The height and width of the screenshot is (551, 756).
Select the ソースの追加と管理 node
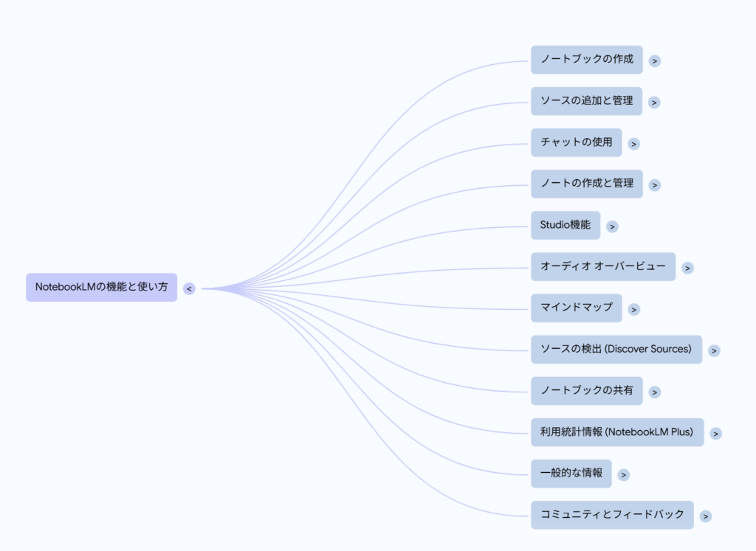point(587,101)
